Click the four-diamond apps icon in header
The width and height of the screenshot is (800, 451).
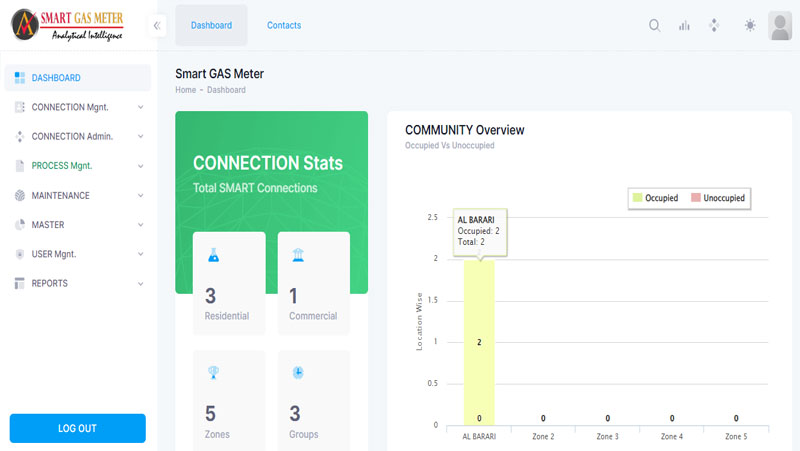pos(714,26)
